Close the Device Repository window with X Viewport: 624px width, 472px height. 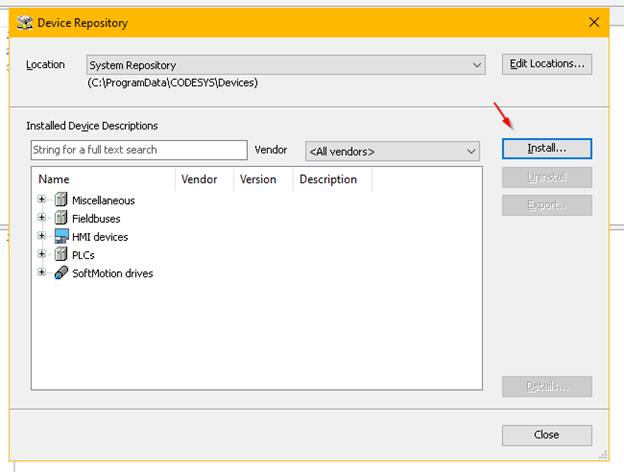tap(594, 22)
